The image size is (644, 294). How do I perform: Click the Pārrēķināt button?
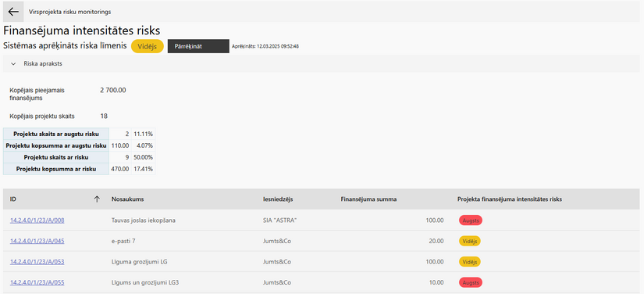pyautogui.click(x=198, y=46)
